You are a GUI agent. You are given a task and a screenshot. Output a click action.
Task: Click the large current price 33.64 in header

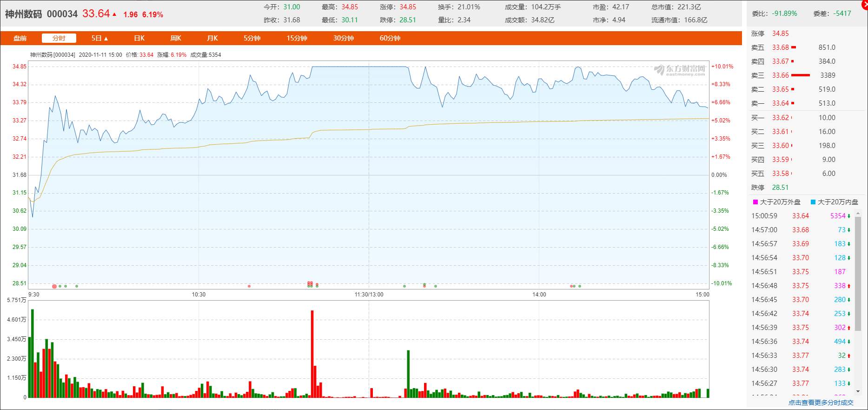point(96,13)
